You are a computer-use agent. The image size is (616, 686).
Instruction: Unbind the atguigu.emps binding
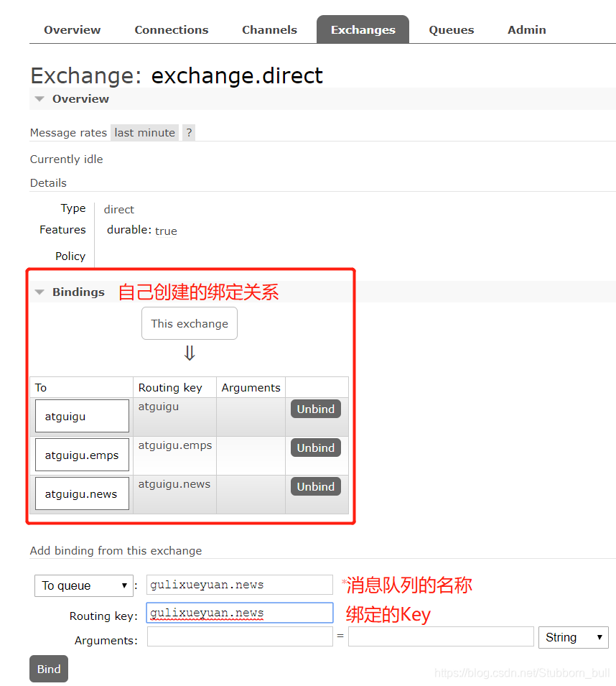[x=316, y=448]
